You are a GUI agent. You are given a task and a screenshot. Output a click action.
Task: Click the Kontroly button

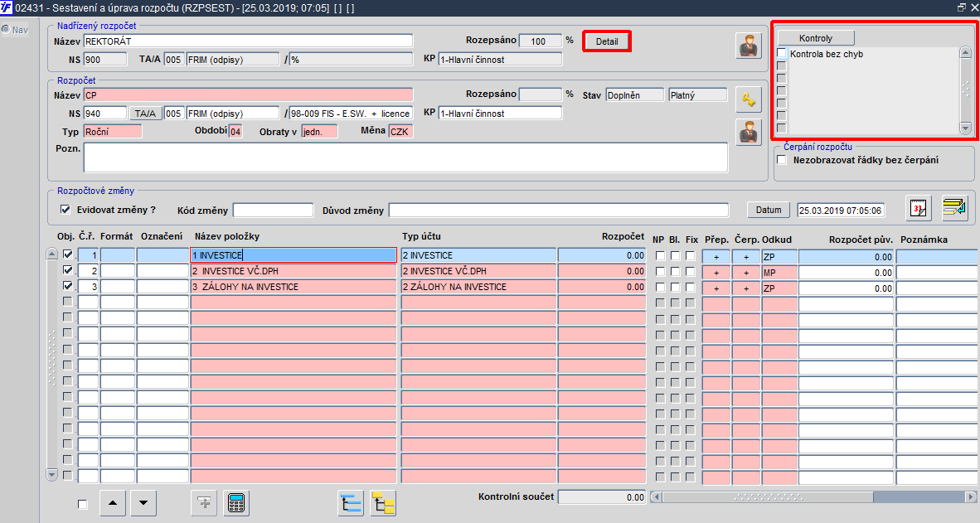[x=816, y=38]
